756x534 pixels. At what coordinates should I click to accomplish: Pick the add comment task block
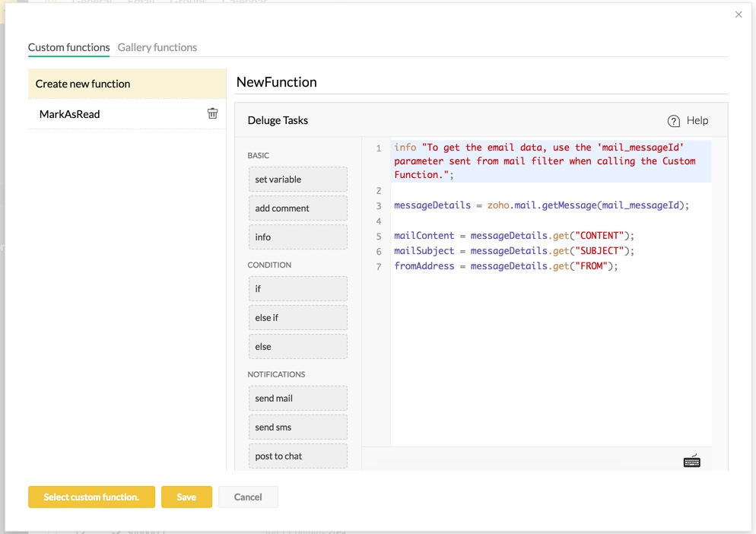[x=297, y=208]
